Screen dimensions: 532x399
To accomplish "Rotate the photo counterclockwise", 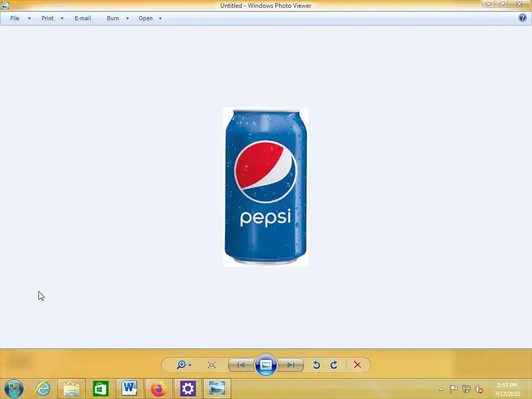I will point(316,365).
